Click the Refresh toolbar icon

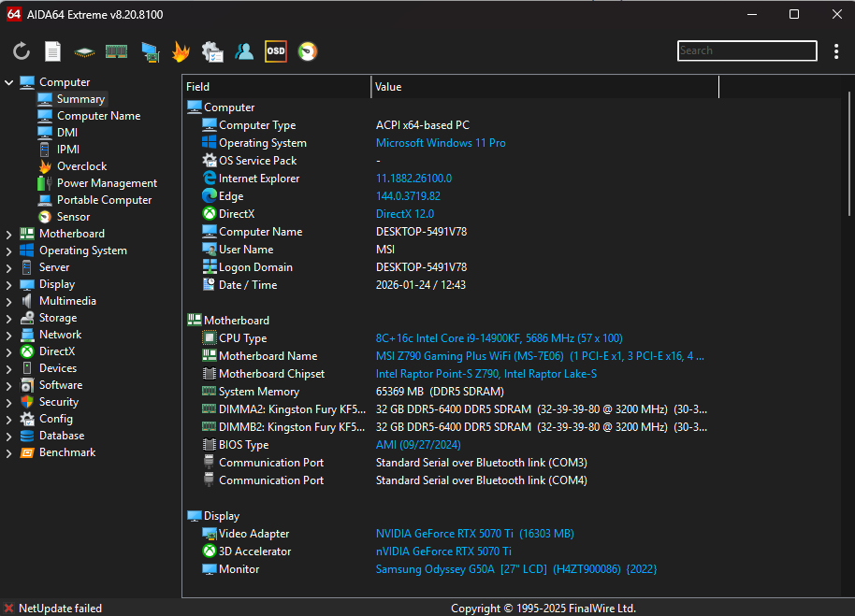22,51
